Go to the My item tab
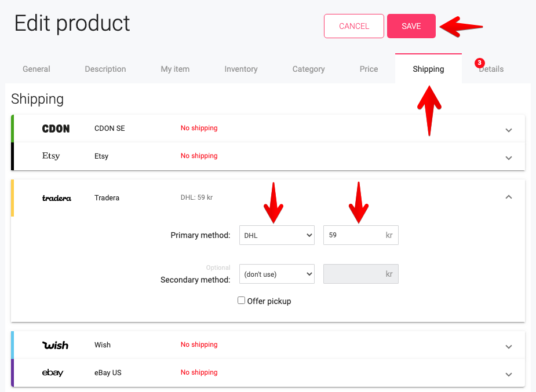Image resolution: width=536 pixels, height=392 pixels. (x=175, y=69)
